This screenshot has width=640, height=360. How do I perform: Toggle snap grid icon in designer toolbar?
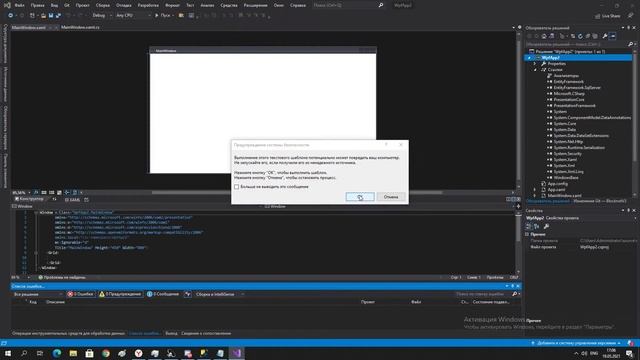tap(44, 193)
